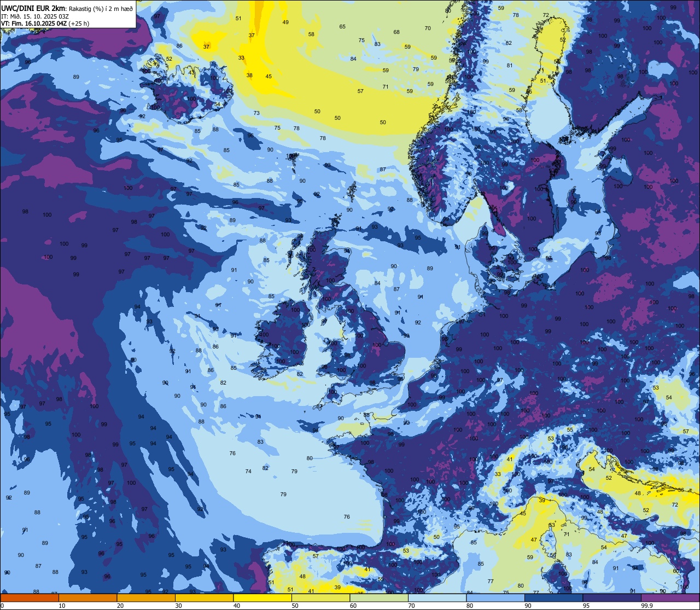Click the purple above-99.9 legend swatch
Image resolution: width=700 pixels, height=610 pixels.
tap(670, 598)
